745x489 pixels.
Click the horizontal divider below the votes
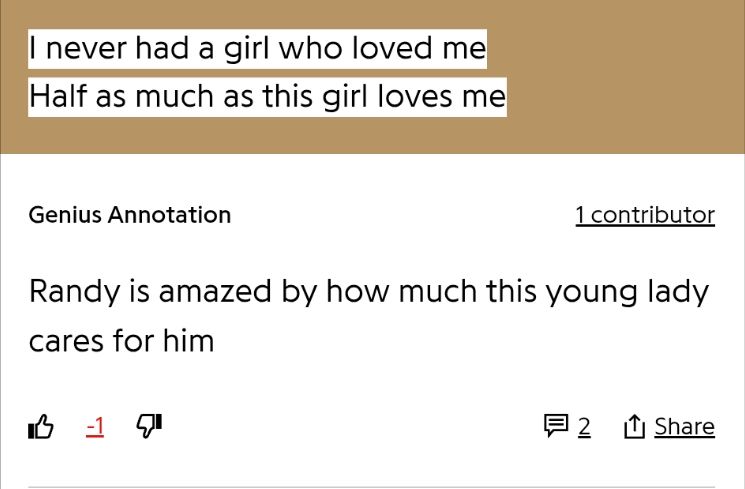click(372, 487)
